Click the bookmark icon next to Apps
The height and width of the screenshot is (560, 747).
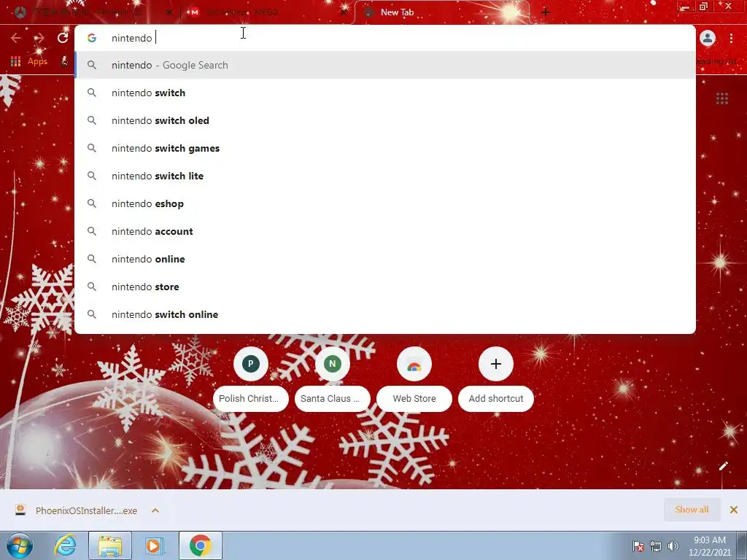pyautogui.click(x=64, y=61)
